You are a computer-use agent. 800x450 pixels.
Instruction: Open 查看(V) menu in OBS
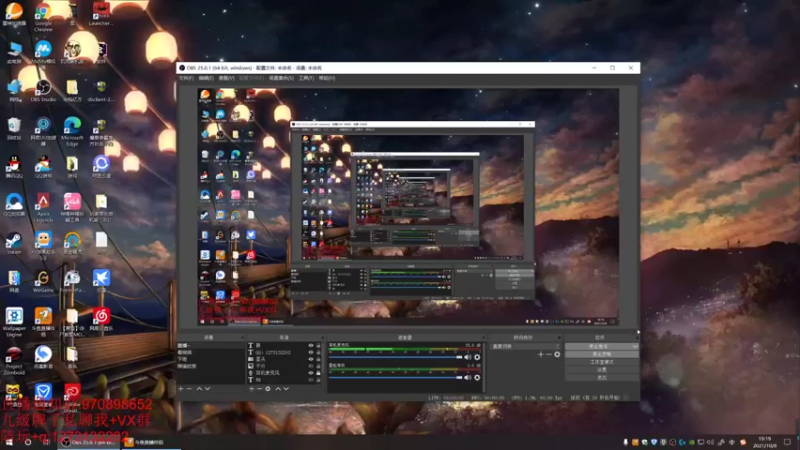click(x=226, y=78)
